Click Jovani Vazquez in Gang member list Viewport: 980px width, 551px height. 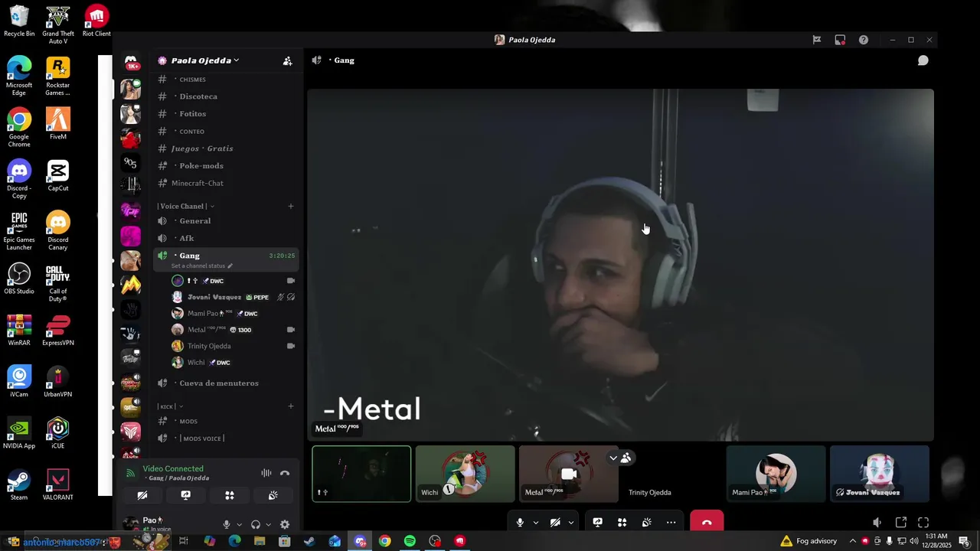click(x=234, y=297)
